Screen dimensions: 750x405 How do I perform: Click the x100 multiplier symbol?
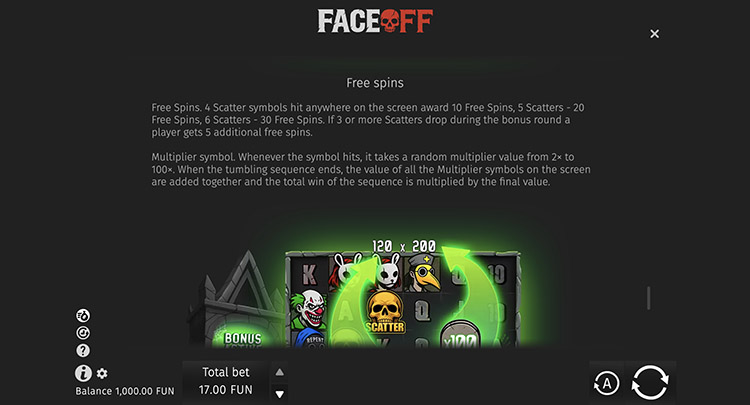[459, 335]
